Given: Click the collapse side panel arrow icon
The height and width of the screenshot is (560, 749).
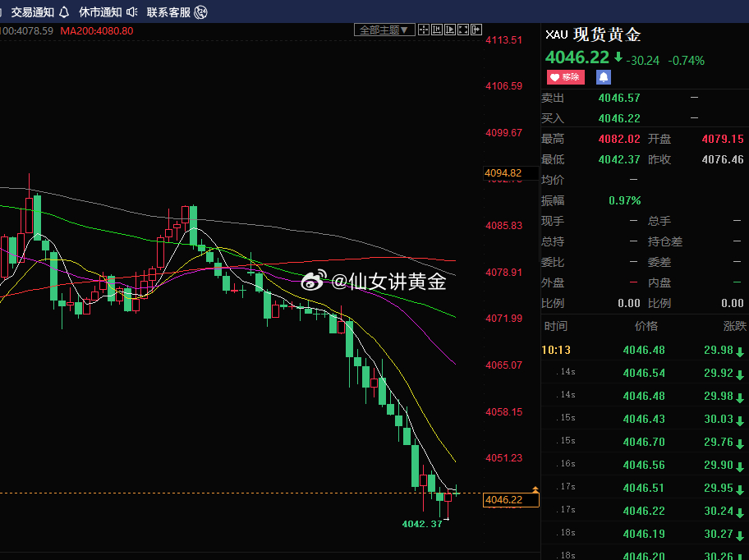Looking at the screenshot, I should [x=476, y=30].
